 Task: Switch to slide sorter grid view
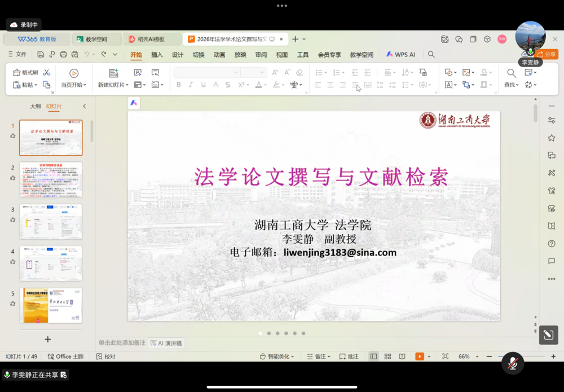[x=387, y=356]
